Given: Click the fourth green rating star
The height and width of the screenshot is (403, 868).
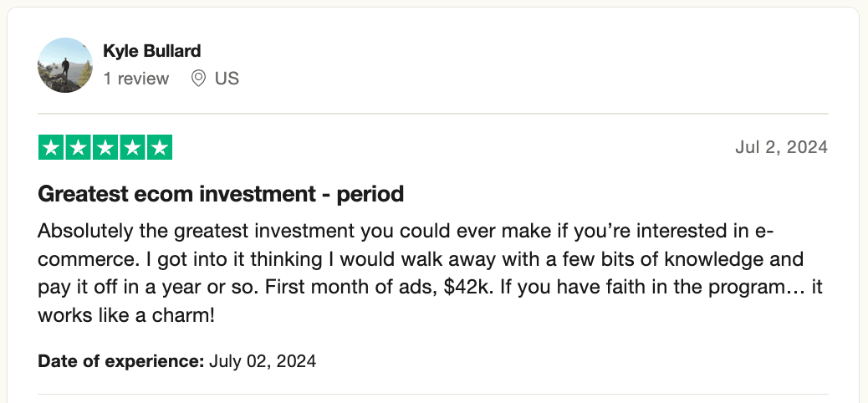Looking at the screenshot, I should coord(132,148).
